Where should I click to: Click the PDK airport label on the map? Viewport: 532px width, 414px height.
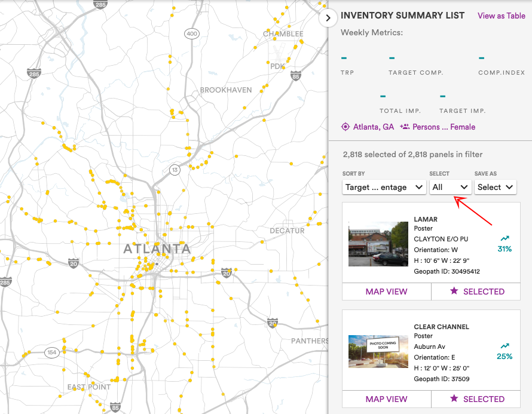[277, 66]
